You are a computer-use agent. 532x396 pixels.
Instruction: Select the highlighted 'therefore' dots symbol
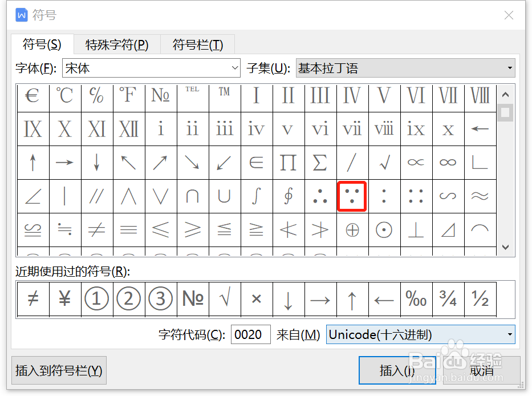pyautogui.click(x=352, y=196)
